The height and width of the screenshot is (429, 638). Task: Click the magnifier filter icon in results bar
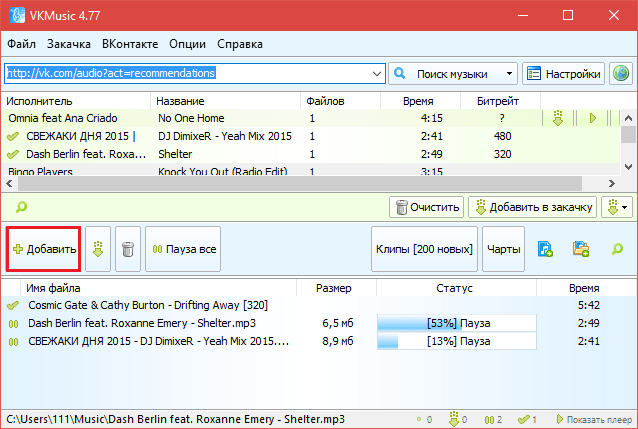(21, 207)
